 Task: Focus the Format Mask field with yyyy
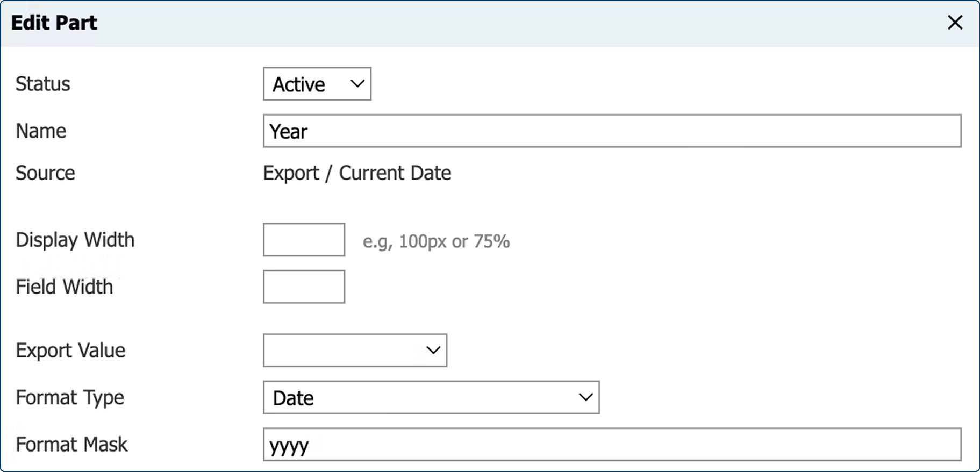612,445
